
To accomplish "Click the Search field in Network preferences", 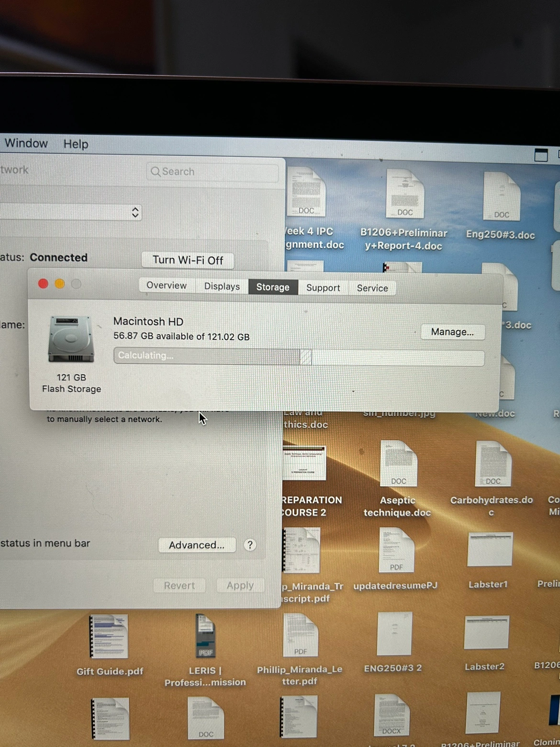I will [213, 171].
